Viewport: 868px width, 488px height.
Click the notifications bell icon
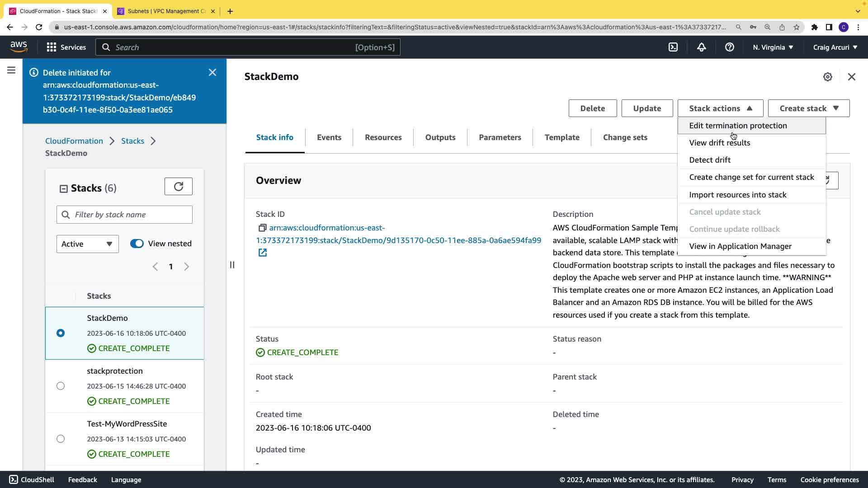click(701, 47)
